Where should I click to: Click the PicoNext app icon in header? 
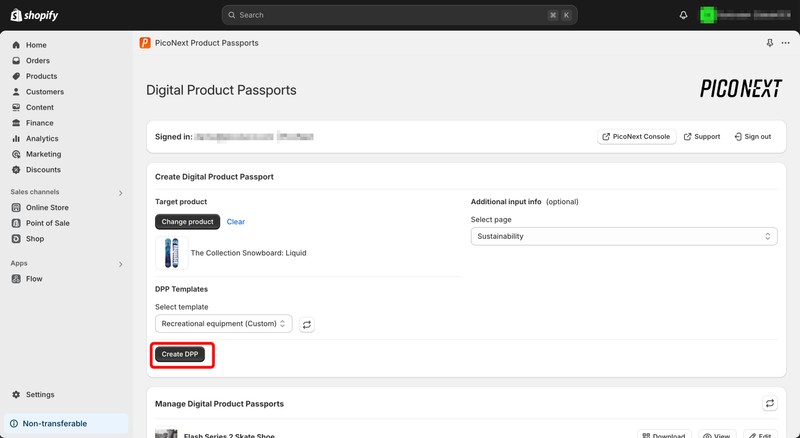[146, 43]
